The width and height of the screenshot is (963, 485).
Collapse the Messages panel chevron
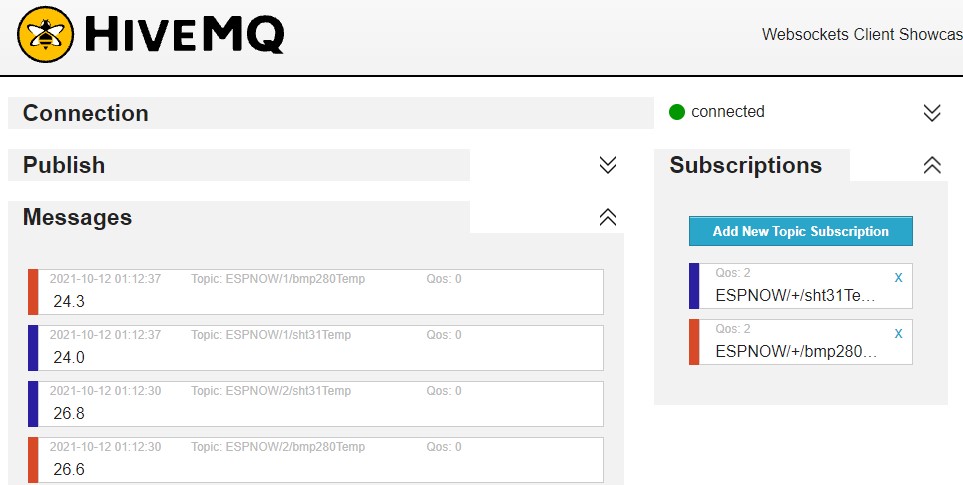point(607,217)
